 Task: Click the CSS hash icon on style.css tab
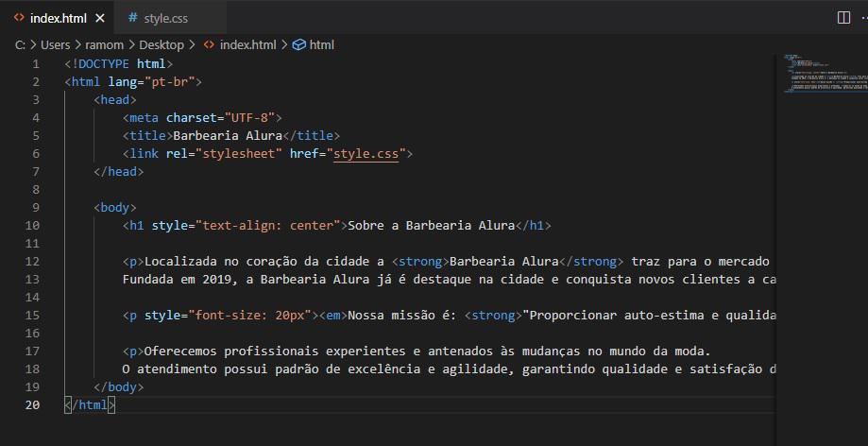[x=132, y=18]
